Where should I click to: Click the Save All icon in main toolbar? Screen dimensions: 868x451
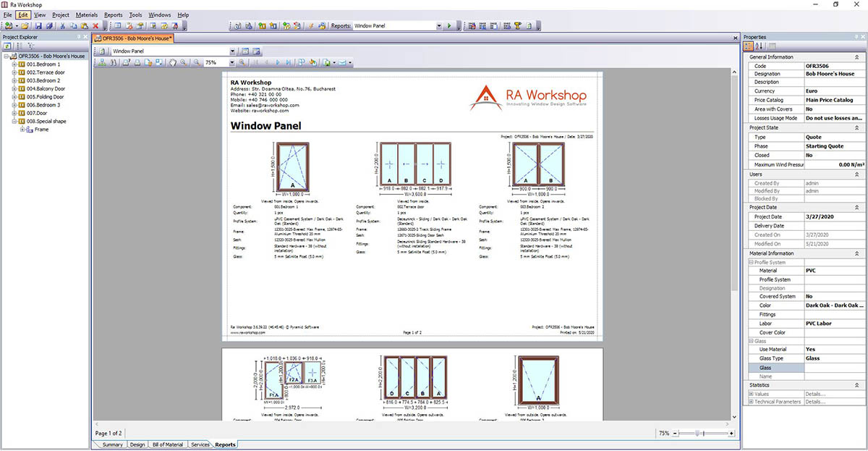pos(49,26)
